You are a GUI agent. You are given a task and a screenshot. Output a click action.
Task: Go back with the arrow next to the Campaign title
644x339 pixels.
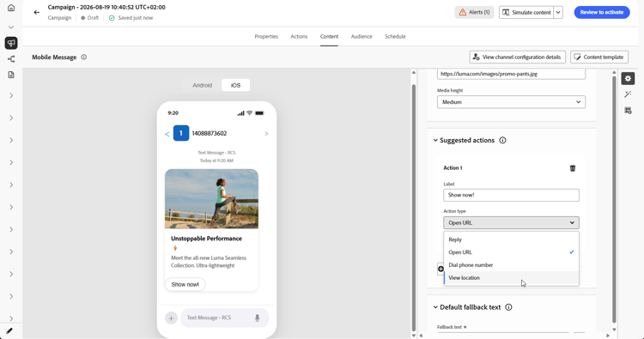click(x=37, y=12)
